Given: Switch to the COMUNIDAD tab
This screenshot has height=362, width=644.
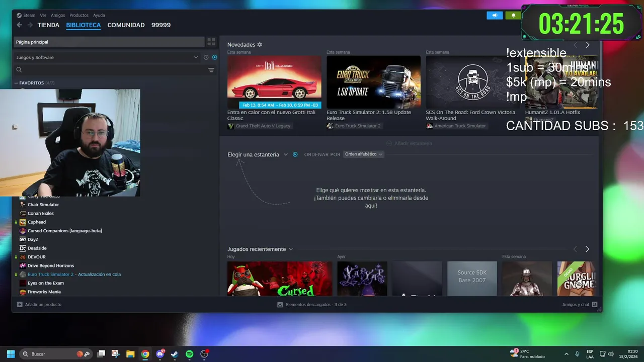Looking at the screenshot, I should pos(126,25).
